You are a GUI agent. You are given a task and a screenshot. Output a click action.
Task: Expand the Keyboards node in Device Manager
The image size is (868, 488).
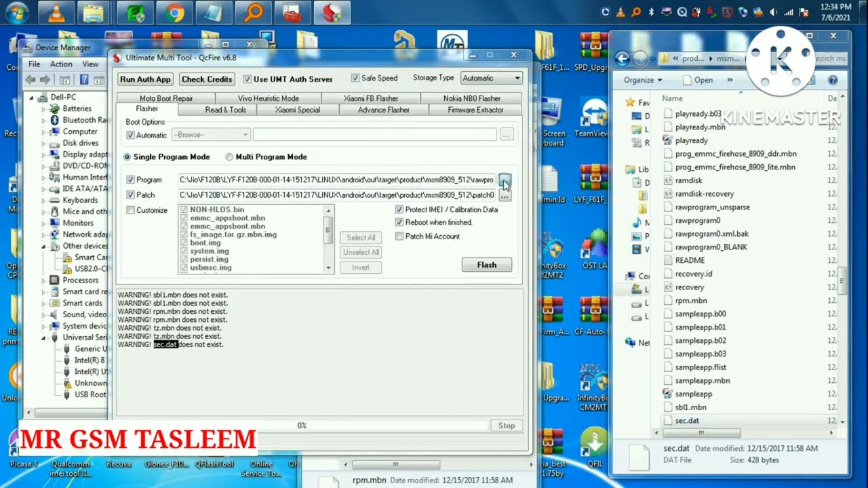tap(43, 200)
